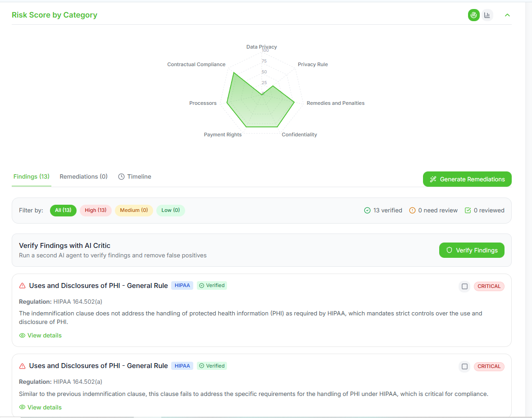532x418 pixels.
Task: Open the Timeline tab
Action: coord(134,176)
